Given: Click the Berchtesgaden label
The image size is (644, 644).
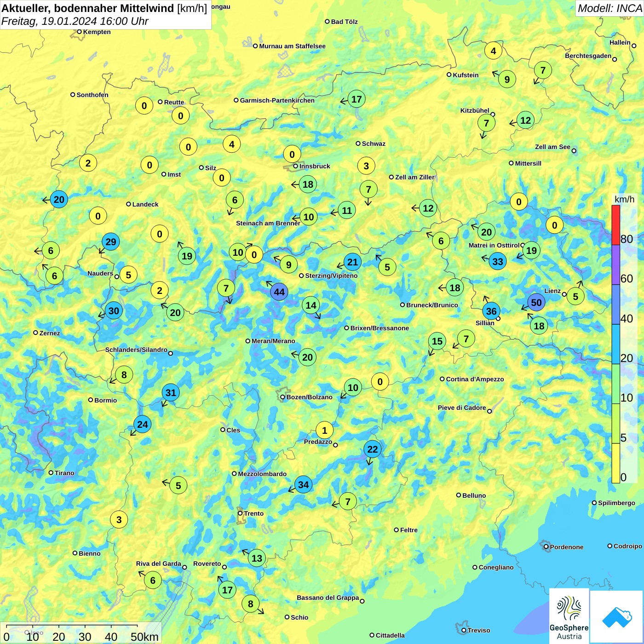Looking at the screenshot, I should pyautogui.click(x=588, y=56).
